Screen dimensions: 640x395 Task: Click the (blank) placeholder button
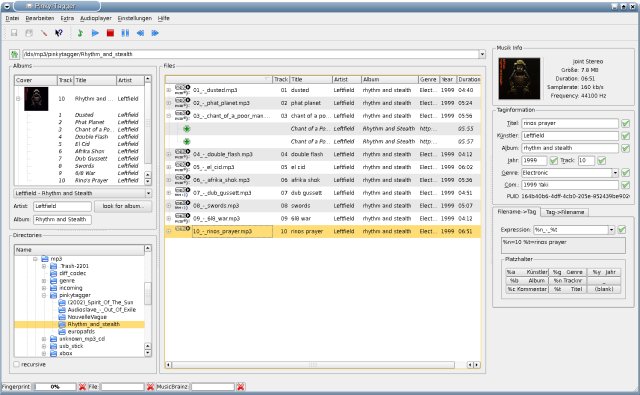coord(604,289)
